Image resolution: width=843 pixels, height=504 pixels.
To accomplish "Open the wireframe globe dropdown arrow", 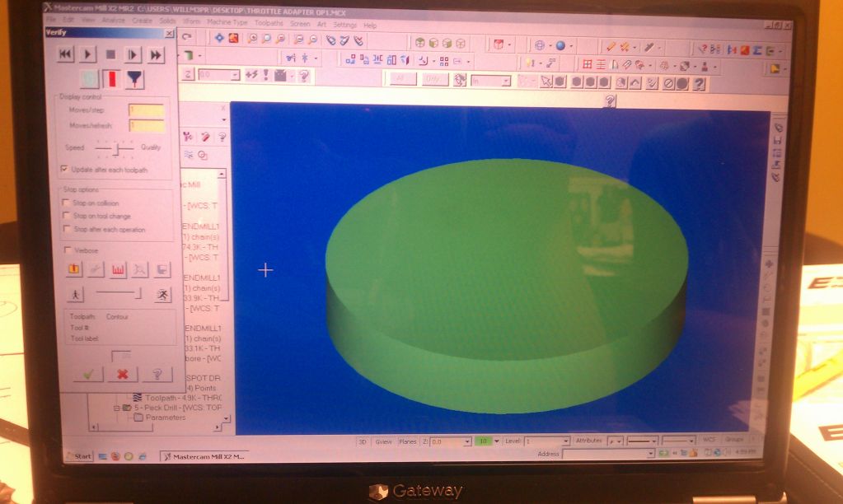I will pyautogui.click(x=550, y=45).
